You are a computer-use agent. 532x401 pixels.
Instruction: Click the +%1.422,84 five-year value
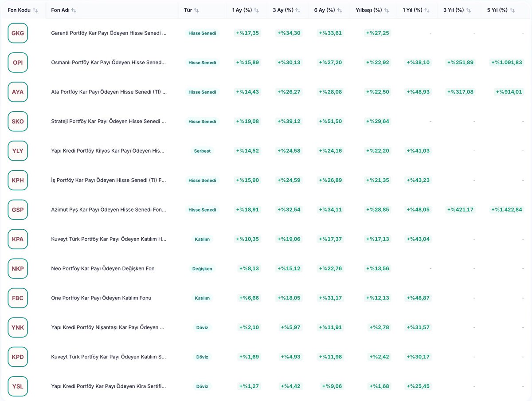click(x=507, y=210)
